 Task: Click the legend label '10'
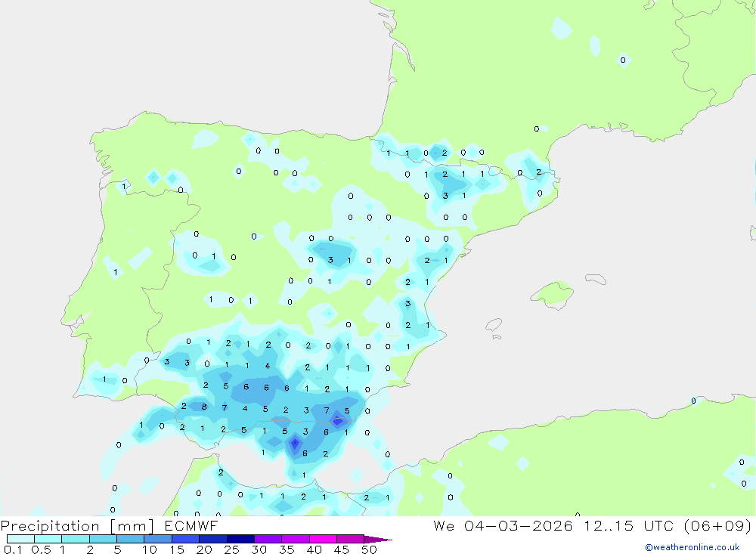pyautogui.click(x=150, y=549)
